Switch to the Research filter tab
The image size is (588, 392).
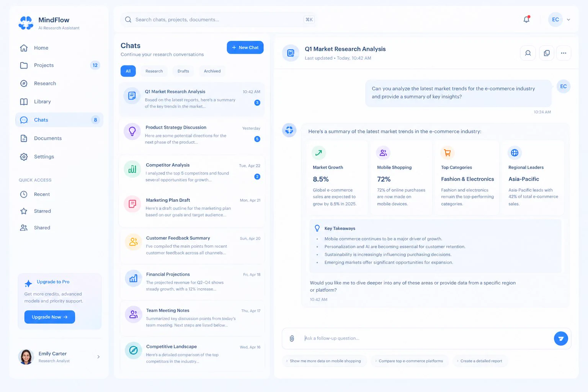[154, 71]
